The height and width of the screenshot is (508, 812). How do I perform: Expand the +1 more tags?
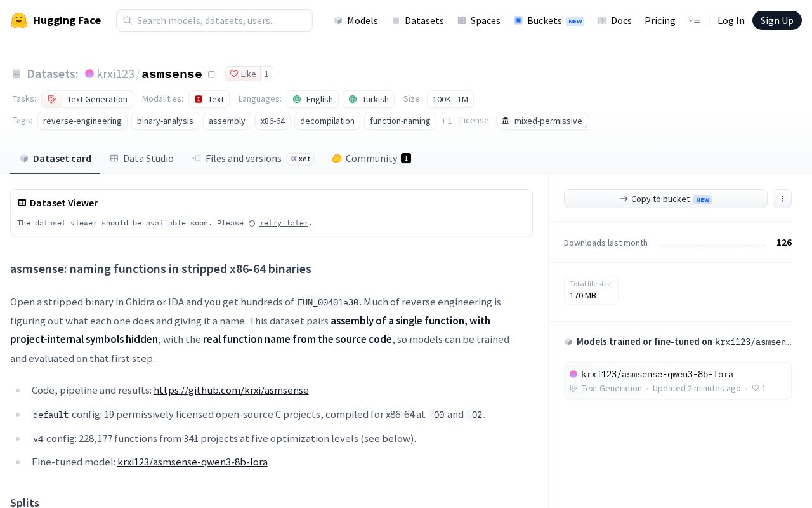click(447, 121)
